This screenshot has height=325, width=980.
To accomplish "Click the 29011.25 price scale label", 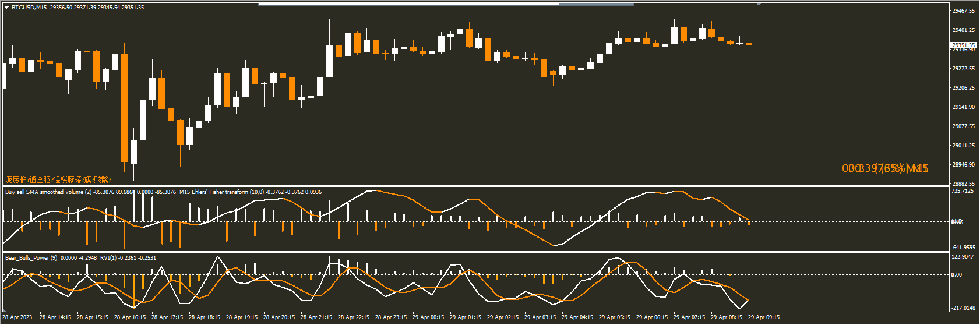I will [x=964, y=146].
